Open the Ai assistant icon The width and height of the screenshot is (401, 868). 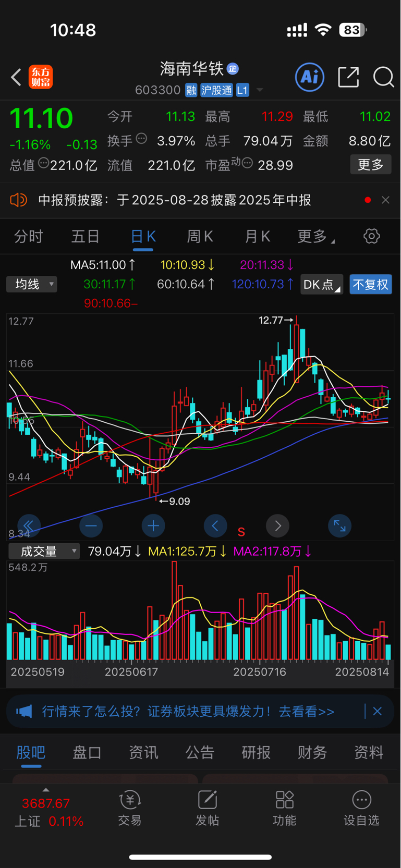(310, 77)
